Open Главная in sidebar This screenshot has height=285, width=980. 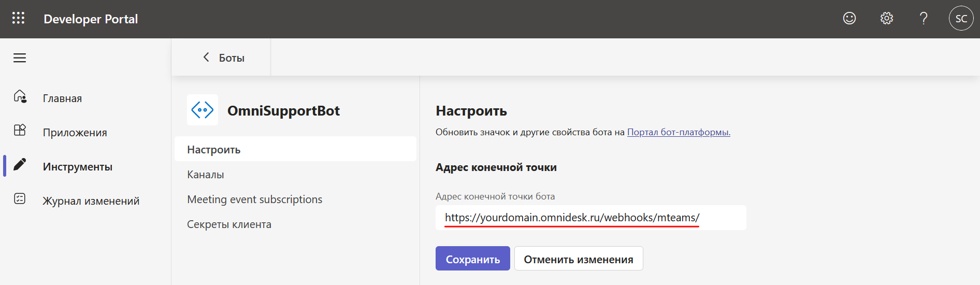(x=62, y=98)
